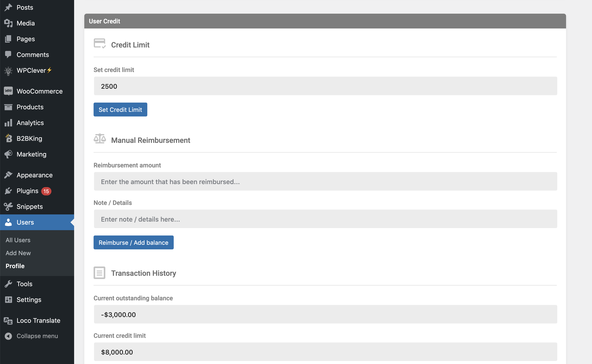Click the Plugins update count badge
The height and width of the screenshot is (364, 592).
point(46,191)
